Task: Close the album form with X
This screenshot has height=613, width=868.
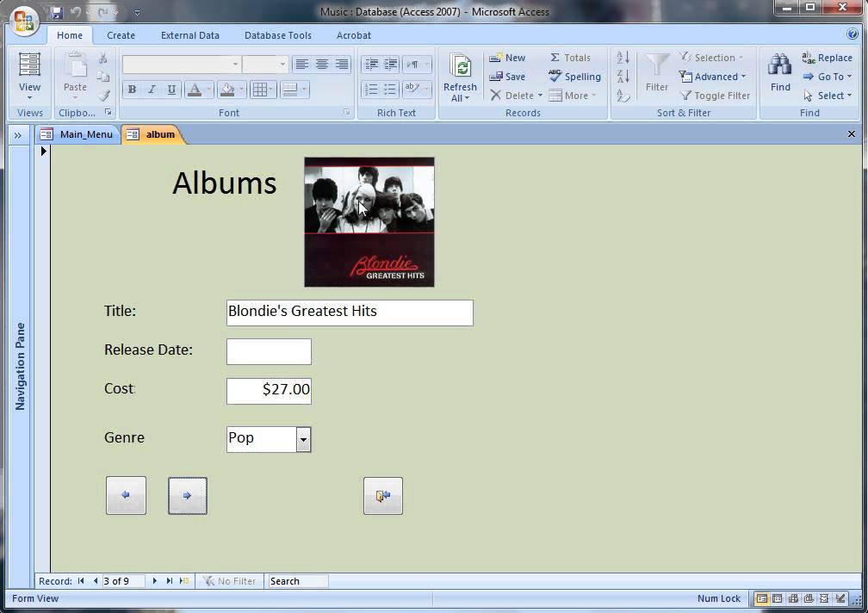Action: [852, 134]
